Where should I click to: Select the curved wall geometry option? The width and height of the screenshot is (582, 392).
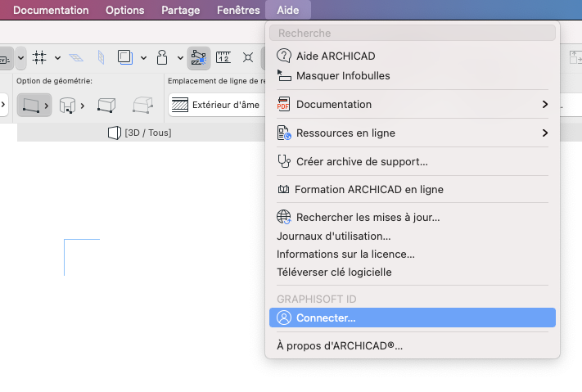68,106
